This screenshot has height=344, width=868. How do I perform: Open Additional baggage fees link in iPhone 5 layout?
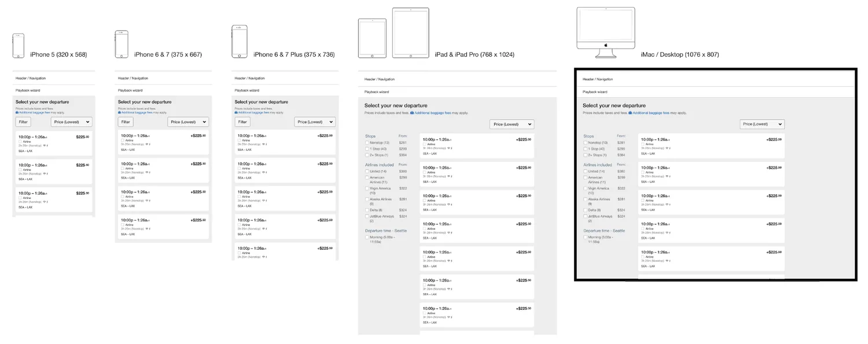pos(34,112)
